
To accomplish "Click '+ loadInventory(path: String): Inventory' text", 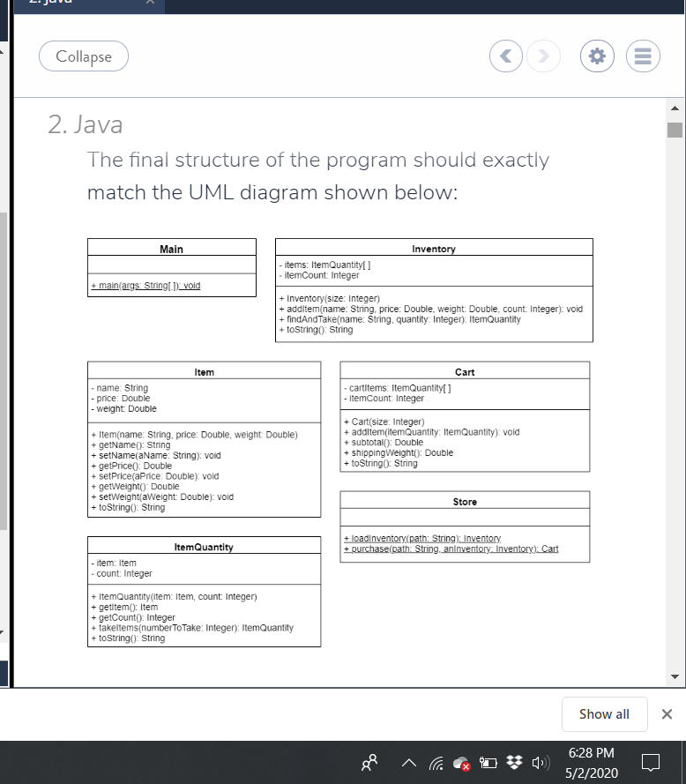I will point(422,539).
